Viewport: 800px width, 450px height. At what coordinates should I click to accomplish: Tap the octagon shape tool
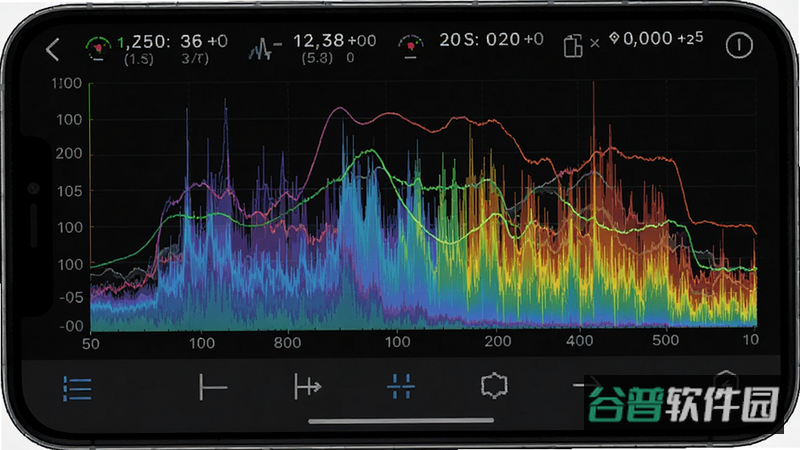pyautogui.click(x=494, y=385)
